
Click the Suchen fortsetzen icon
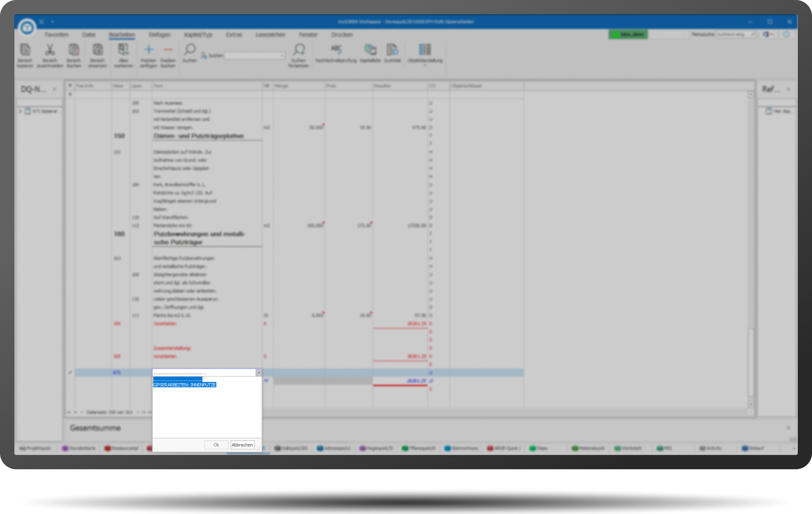click(x=298, y=50)
